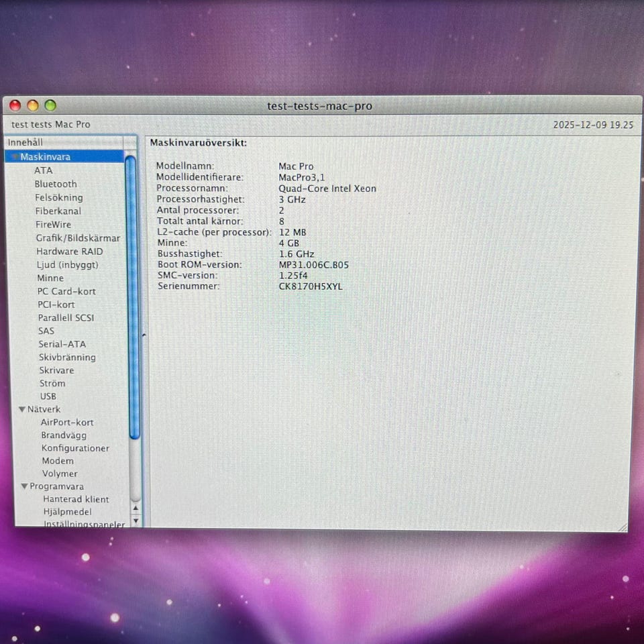The height and width of the screenshot is (644, 644).
Task: Select Hanterad klient under Programvara
Action: tap(76, 499)
